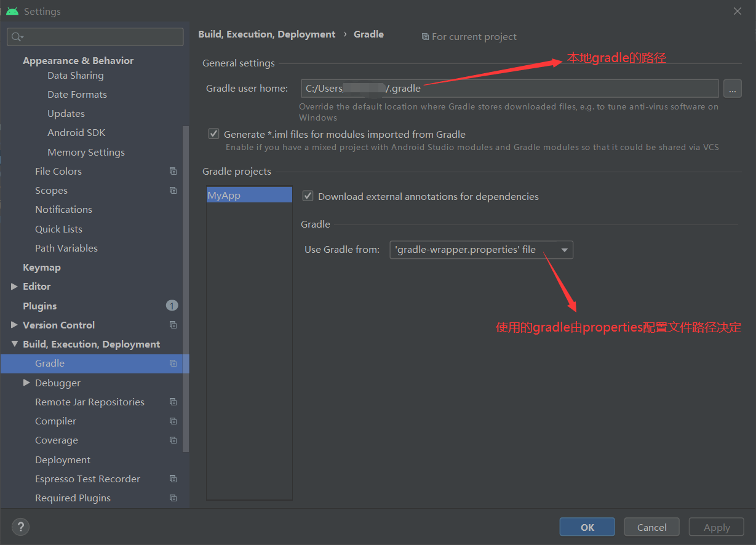The height and width of the screenshot is (545, 756).
Task: Browse for Gradle user home folder
Action: pyautogui.click(x=732, y=89)
